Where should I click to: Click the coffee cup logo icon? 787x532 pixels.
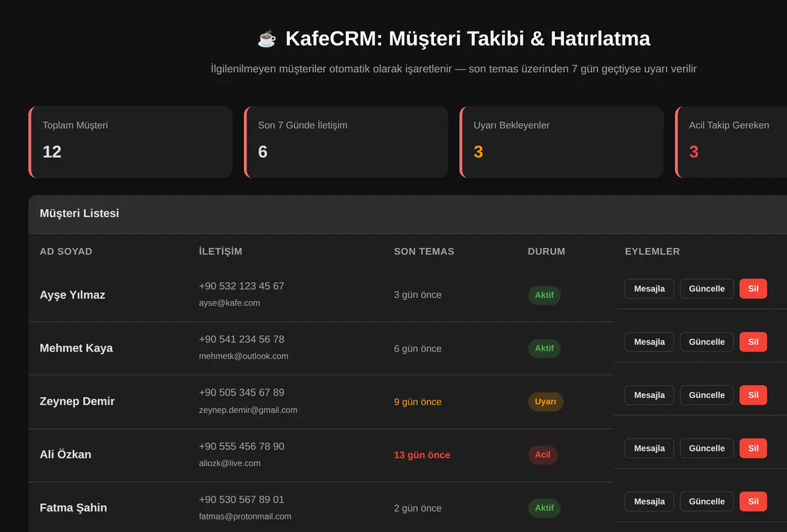(x=267, y=39)
